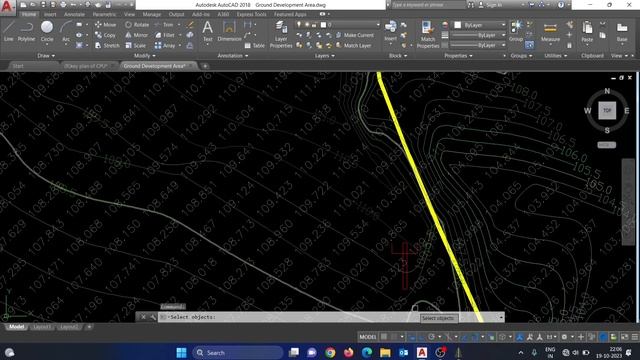This screenshot has height=360, width=640.
Task: Expand the Modify panel dropdown
Action: [144, 56]
